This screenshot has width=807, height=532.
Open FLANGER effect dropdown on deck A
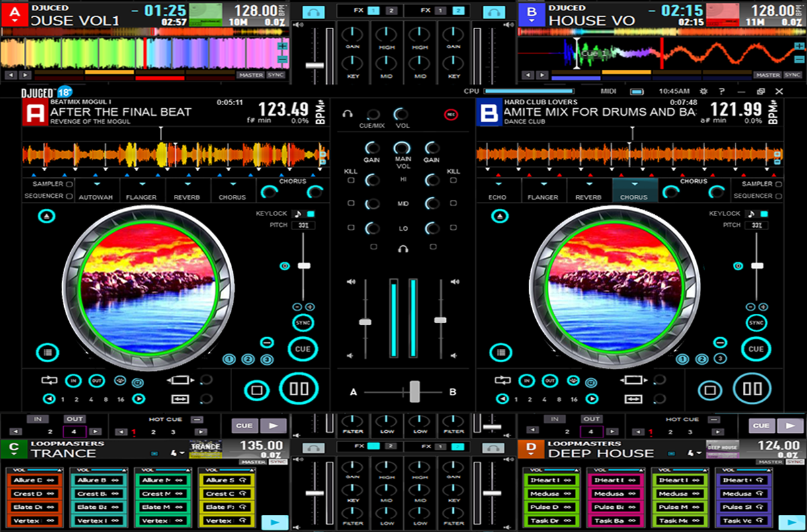pyautogui.click(x=142, y=184)
